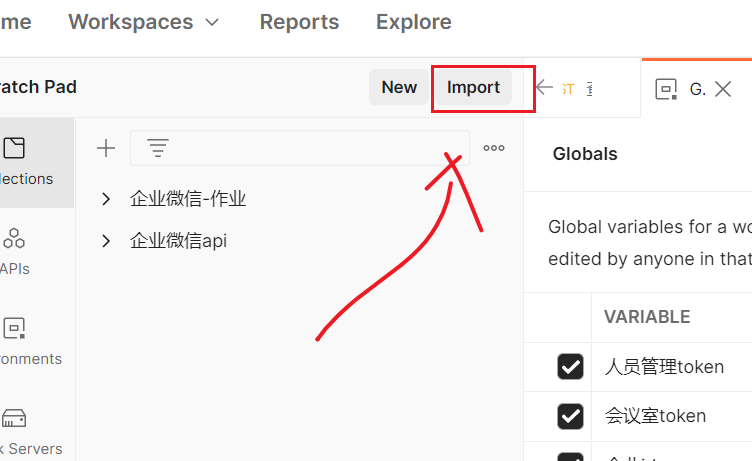752x461 pixels.
Task: Open the APIs sidebar section
Action: pyautogui.click(x=14, y=252)
